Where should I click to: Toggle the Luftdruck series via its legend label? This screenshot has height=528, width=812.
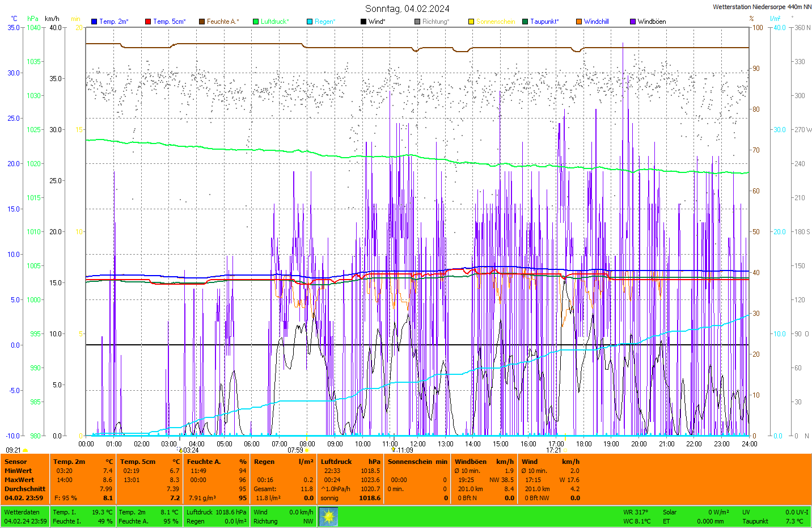coord(274,22)
